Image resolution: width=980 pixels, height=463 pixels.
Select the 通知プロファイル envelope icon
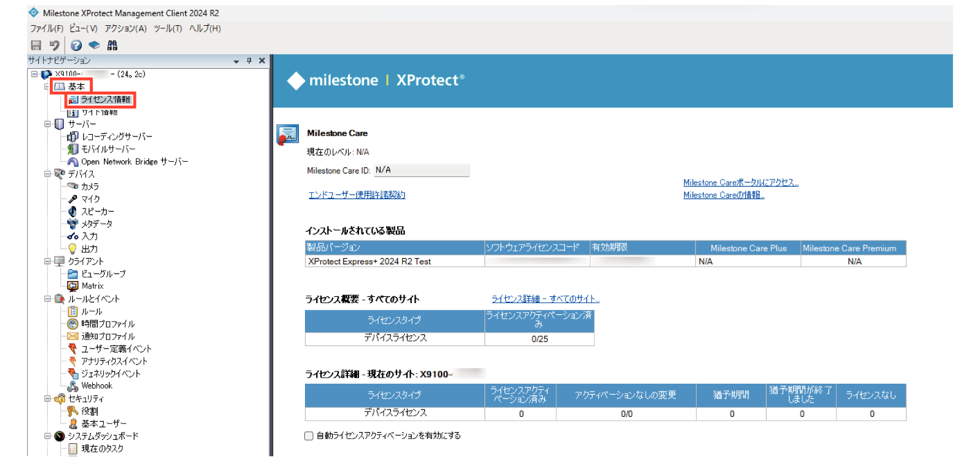point(73,336)
